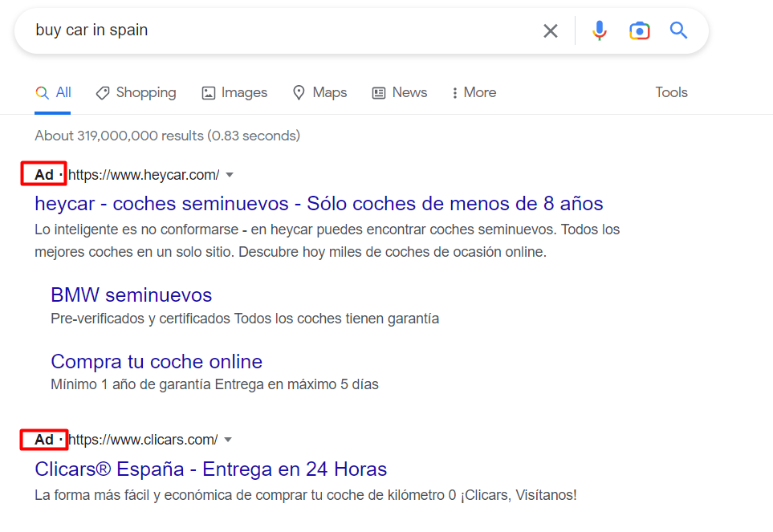Click the 'About 319,000,000 results' text
Screen dimensions: 773x532
tap(167, 136)
